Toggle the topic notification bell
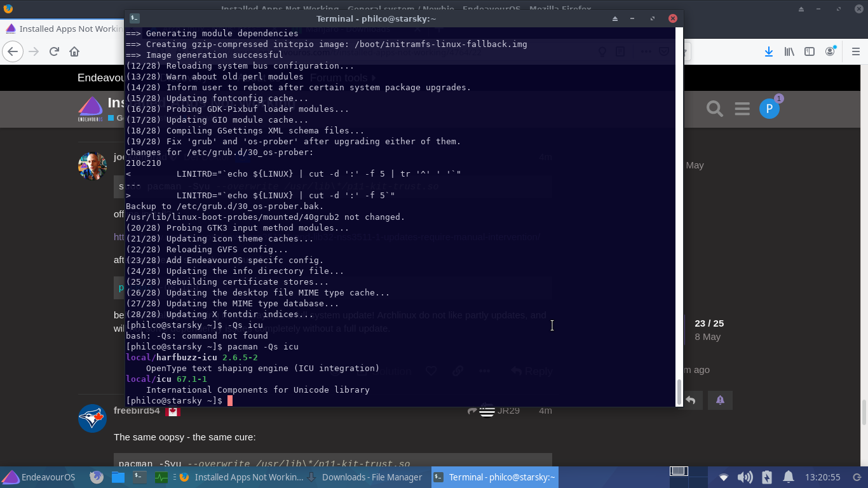The image size is (868, 488). (720, 400)
